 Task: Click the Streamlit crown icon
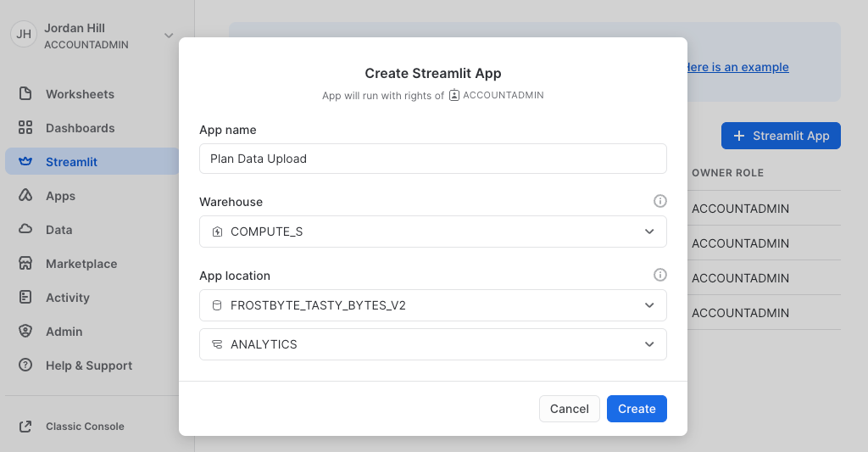pos(25,162)
